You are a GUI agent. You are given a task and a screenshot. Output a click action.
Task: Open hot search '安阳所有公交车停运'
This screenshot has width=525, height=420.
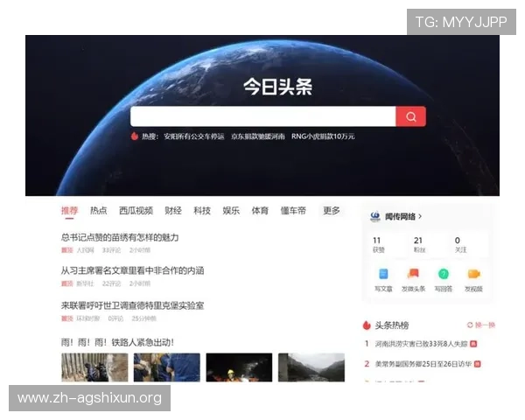pos(194,136)
